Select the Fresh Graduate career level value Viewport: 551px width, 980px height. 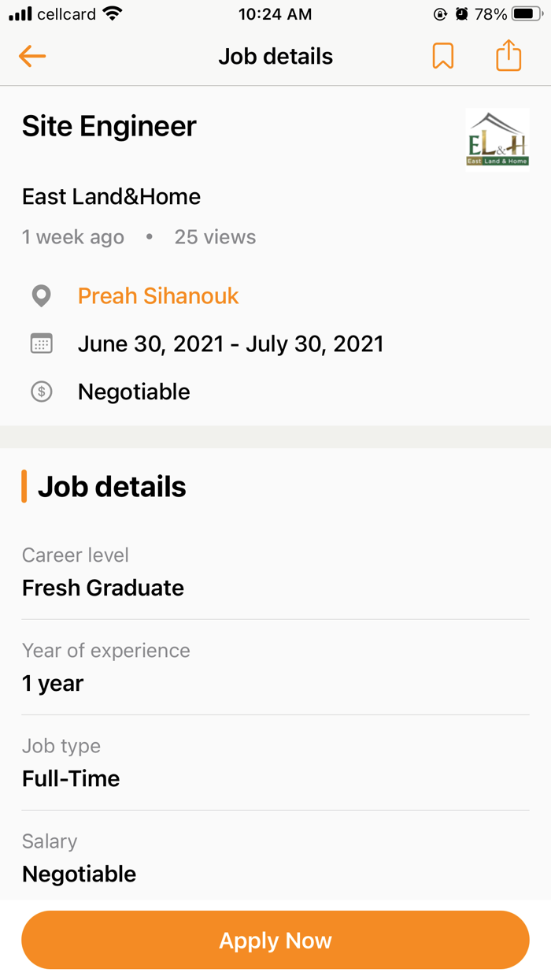(102, 588)
